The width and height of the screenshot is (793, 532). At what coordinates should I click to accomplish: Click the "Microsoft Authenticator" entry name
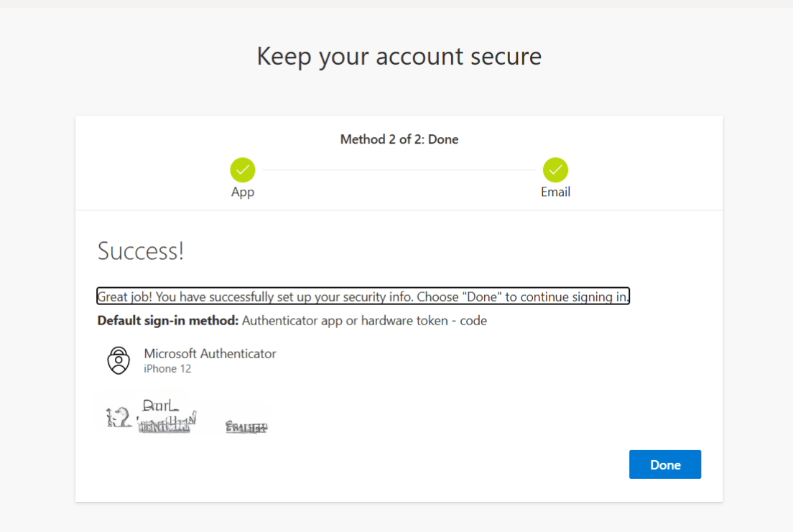[210, 353]
